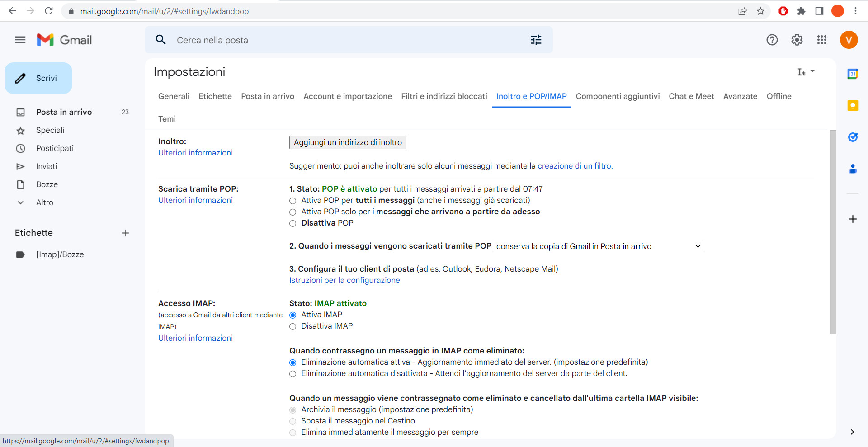Open the main Gmail navigation hamburger menu
868x447 pixels.
20,40
